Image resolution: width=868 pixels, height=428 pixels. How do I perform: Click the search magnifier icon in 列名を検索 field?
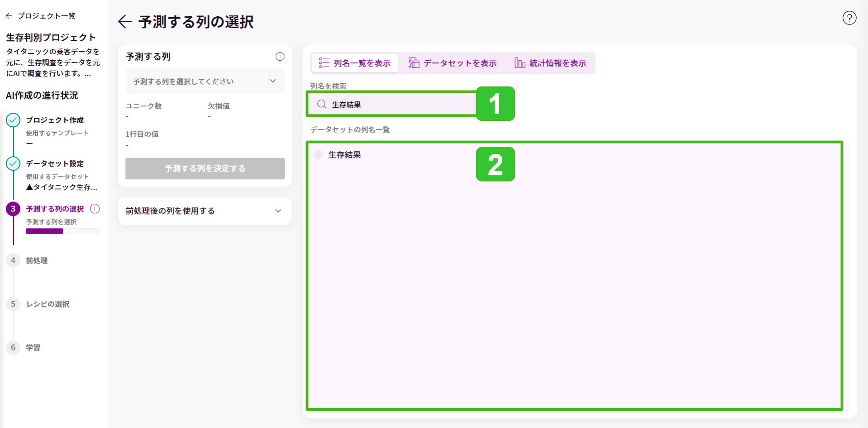(x=322, y=105)
